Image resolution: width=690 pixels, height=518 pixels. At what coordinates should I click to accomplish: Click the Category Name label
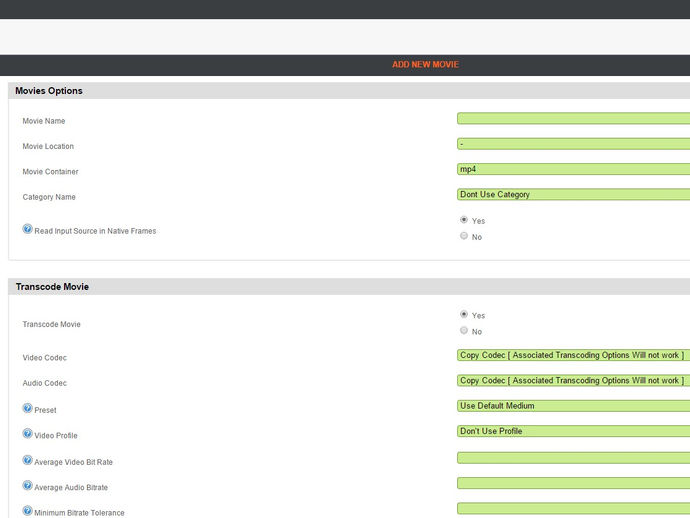point(49,197)
